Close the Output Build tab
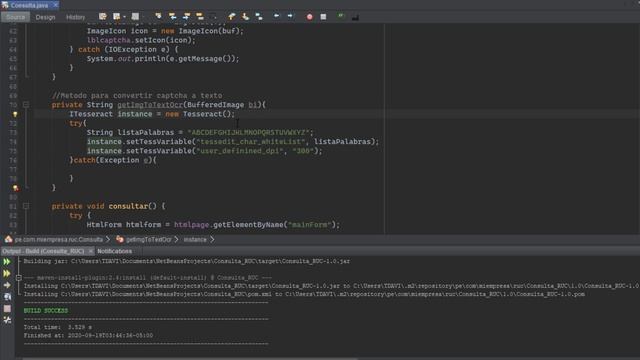 click(91, 251)
